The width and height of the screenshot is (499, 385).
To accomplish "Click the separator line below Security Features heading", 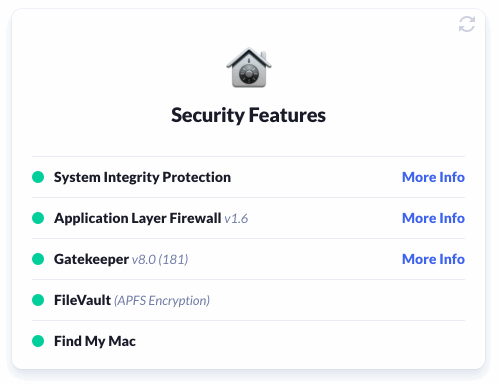I will tap(248, 156).
